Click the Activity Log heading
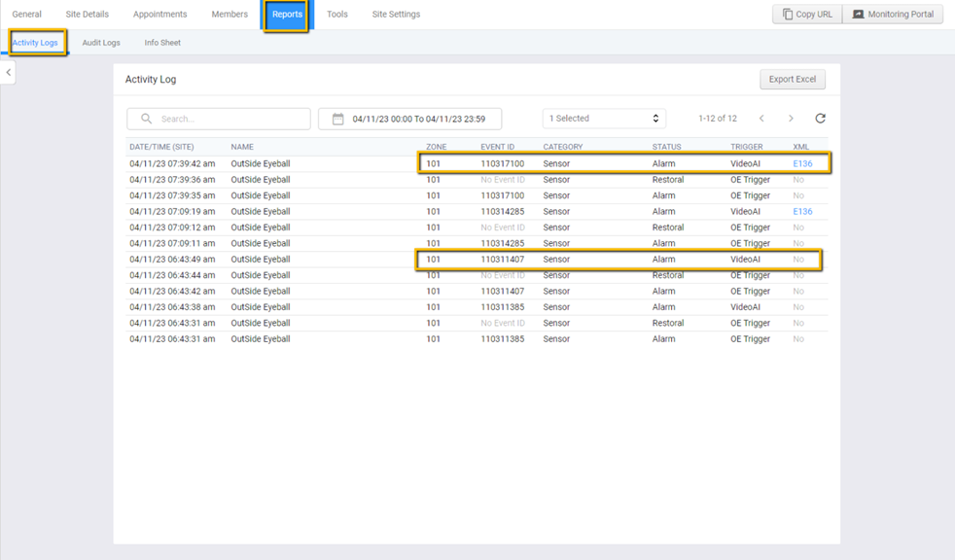 (151, 79)
